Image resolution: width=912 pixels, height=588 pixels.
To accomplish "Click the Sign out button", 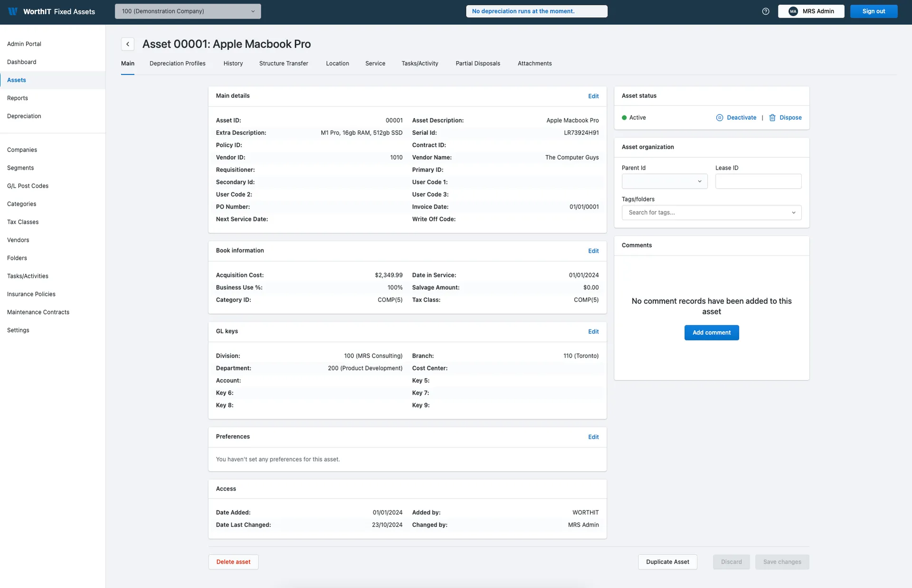I will 874,11.
